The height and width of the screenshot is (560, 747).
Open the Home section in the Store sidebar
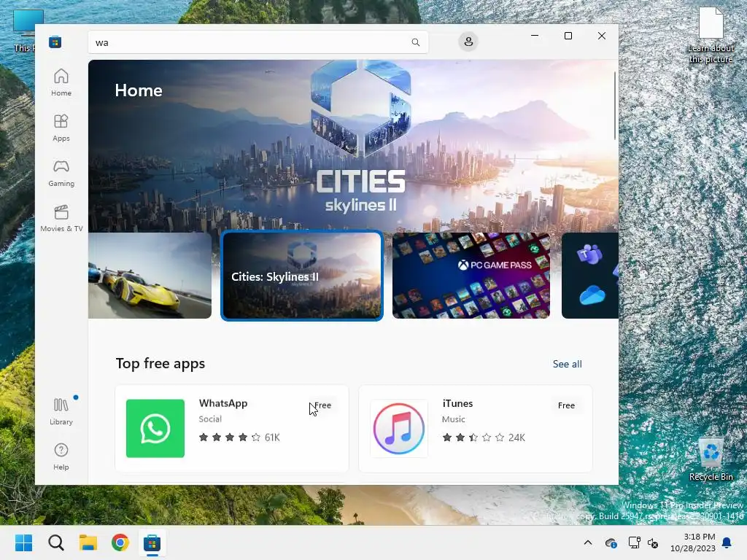[61, 82]
